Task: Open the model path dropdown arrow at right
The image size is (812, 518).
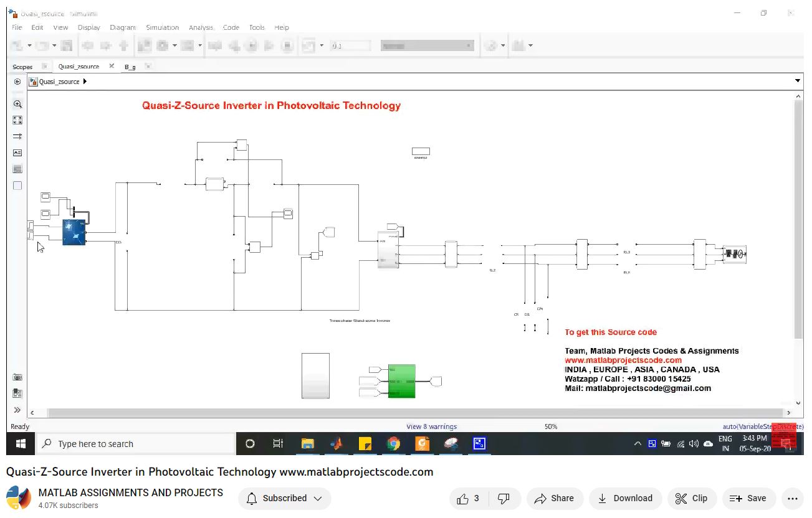Action: tap(798, 82)
